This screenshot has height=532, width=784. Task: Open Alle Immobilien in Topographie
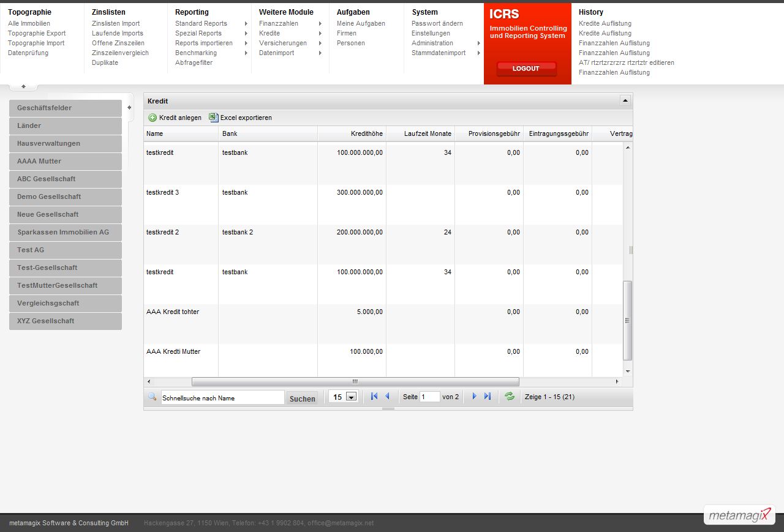(x=29, y=24)
